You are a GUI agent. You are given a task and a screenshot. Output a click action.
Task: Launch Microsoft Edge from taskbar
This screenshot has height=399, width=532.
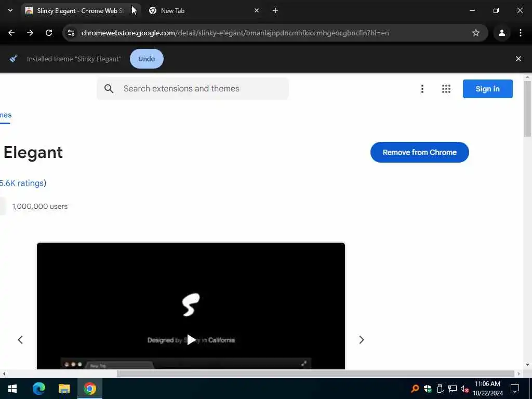point(38,389)
